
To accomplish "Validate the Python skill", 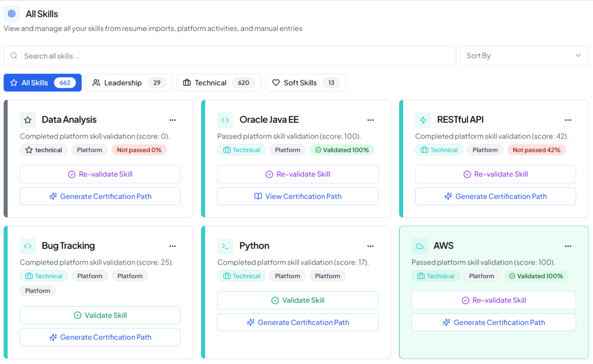I will point(298,300).
